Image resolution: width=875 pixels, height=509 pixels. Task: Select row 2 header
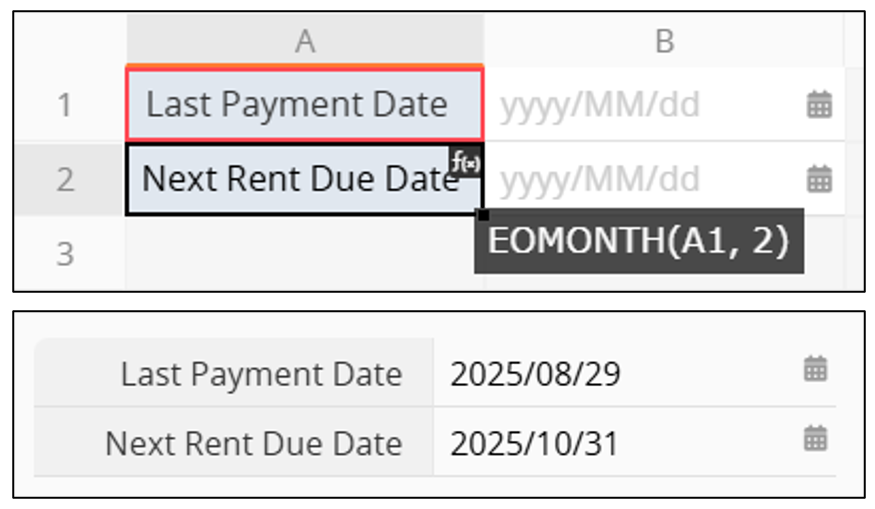click(66, 179)
